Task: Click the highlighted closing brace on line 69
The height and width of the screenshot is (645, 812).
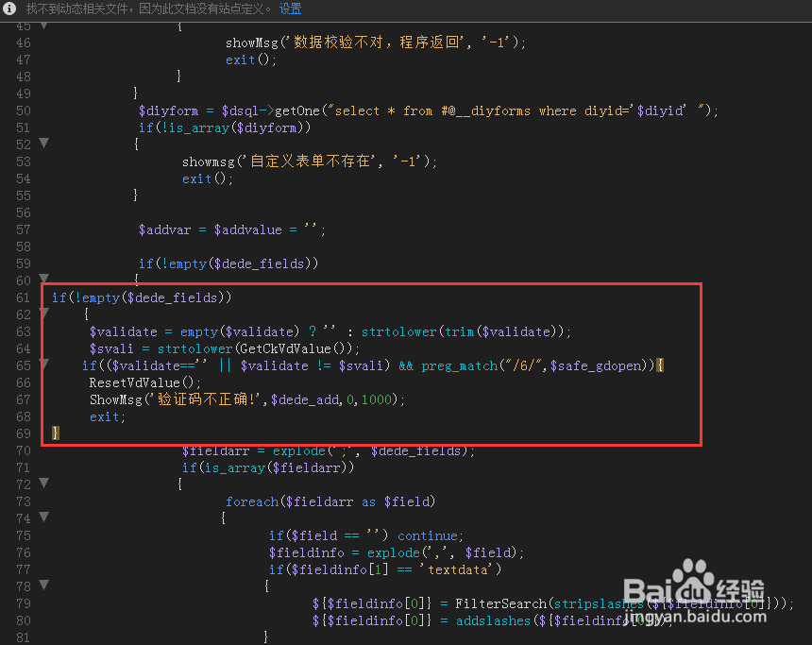Action: [x=56, y=433]
